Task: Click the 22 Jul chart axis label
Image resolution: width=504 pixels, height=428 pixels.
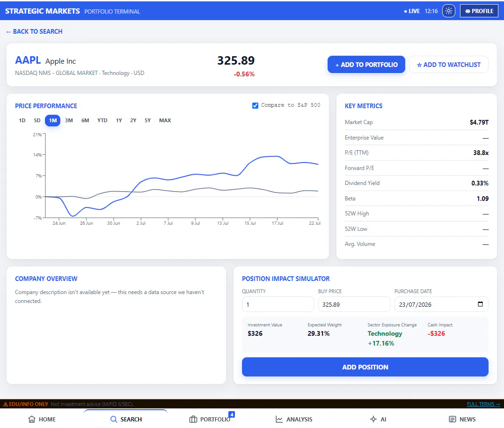Action: 314,223
